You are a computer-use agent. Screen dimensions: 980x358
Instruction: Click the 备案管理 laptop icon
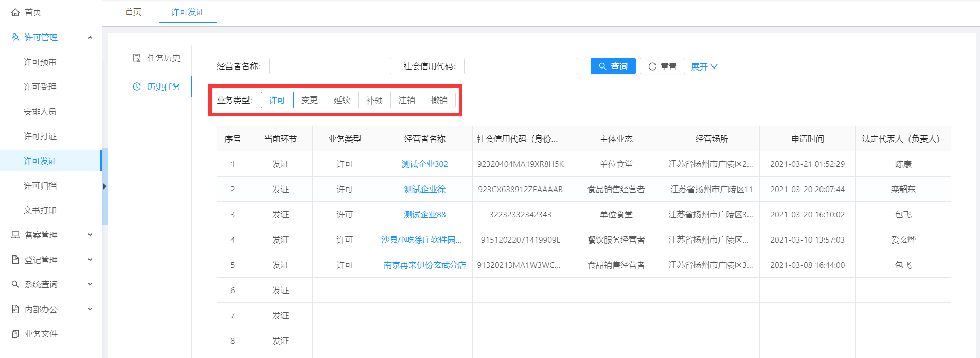[x=15, y=235]
